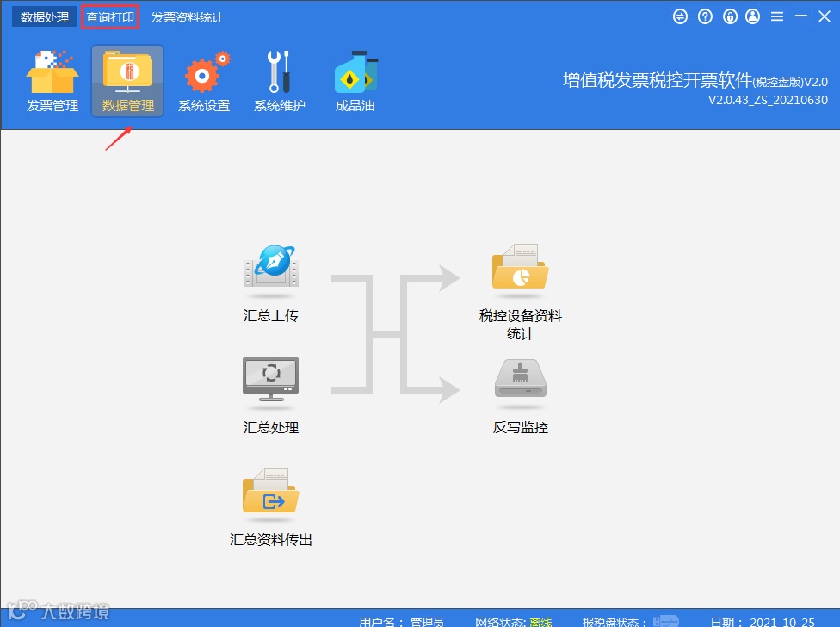
Task: Open 系统设置 gear icon
Action: click(x=204, y=81)
